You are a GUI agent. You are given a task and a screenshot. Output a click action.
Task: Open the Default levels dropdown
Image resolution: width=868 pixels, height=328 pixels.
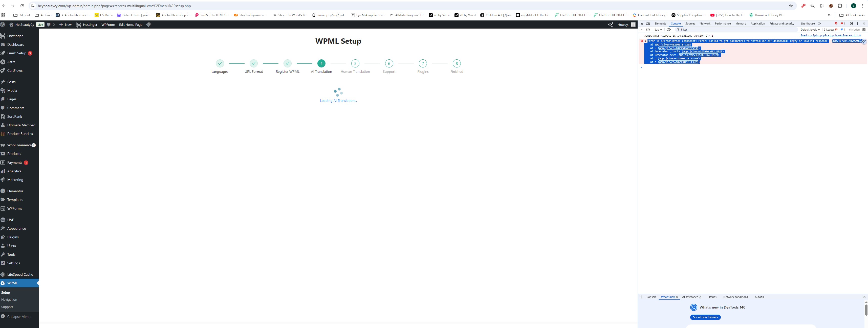[x=810, y=30]
